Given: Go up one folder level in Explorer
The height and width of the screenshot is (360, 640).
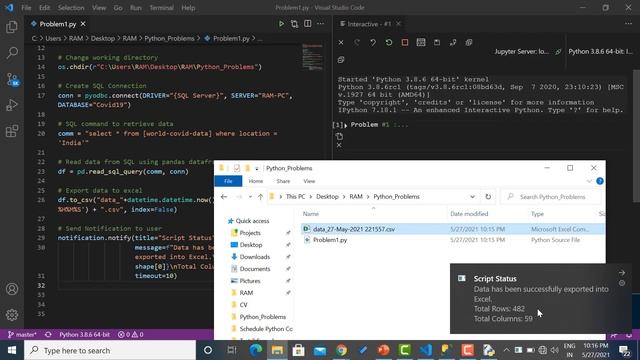Looking at the screenshot, I should pos(260,197).
